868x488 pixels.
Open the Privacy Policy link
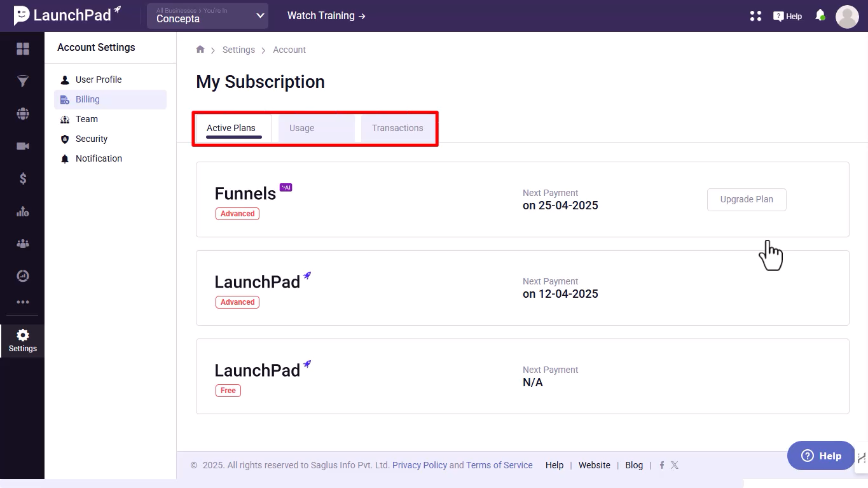pos(420,465)
